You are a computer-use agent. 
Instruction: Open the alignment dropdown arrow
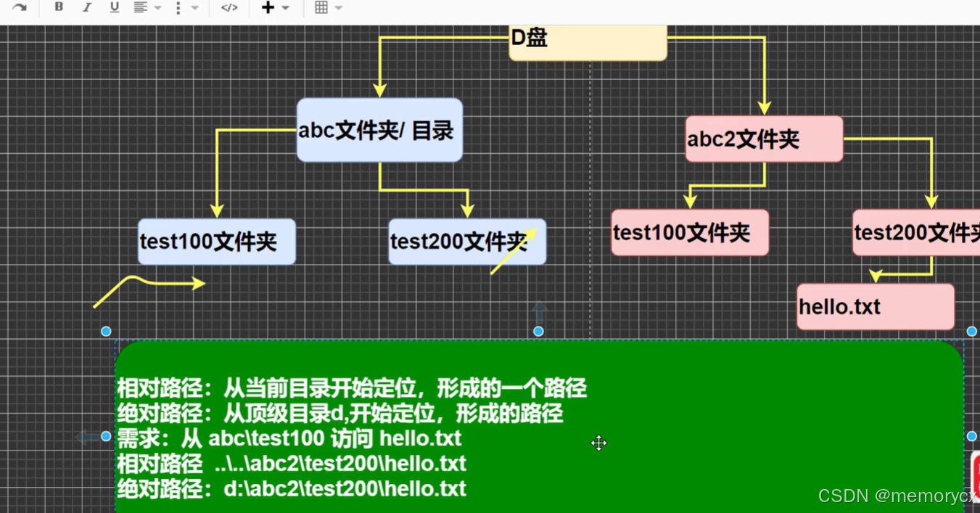click(156, 9)
